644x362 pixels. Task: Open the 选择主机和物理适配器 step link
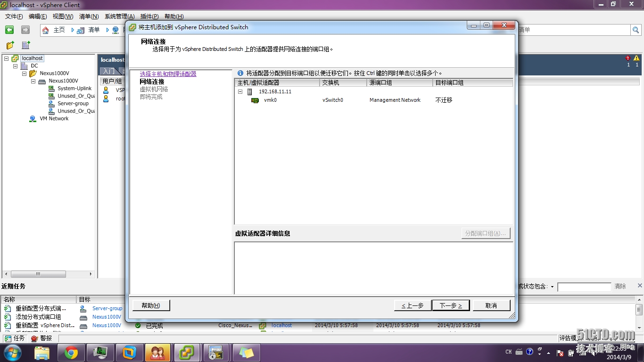(x=168, y=74)
